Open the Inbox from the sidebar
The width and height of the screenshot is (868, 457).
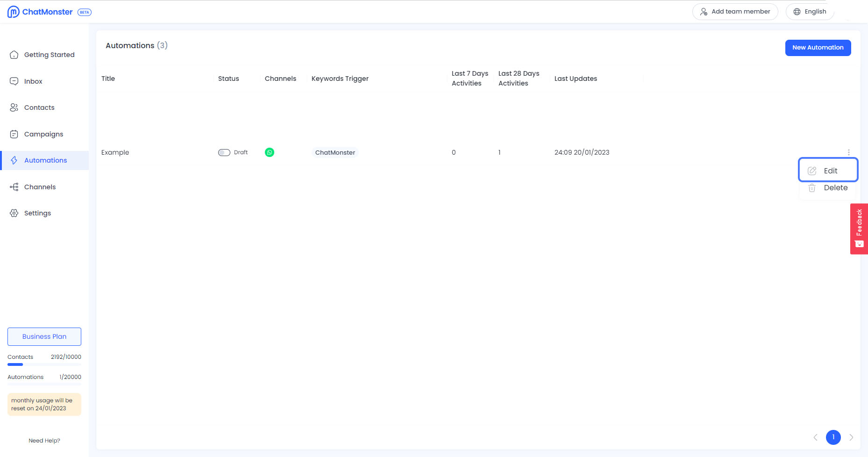[x=33, y=81]
